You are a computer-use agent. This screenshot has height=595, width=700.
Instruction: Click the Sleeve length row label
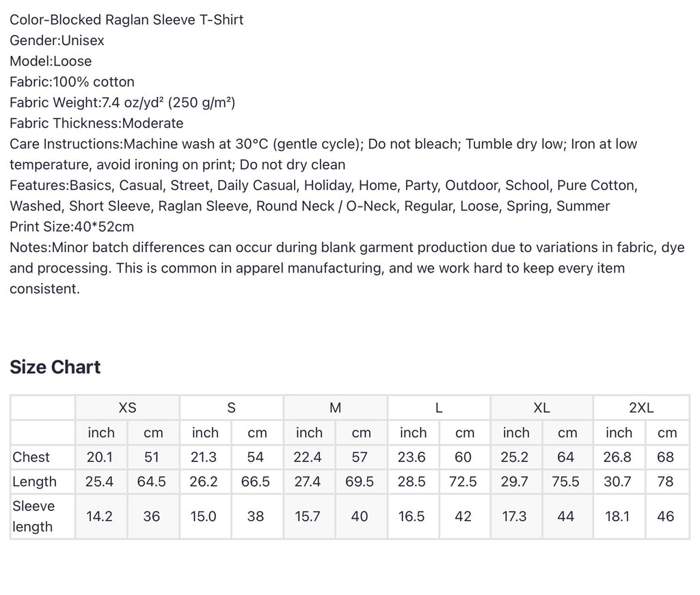pos(33,516)
